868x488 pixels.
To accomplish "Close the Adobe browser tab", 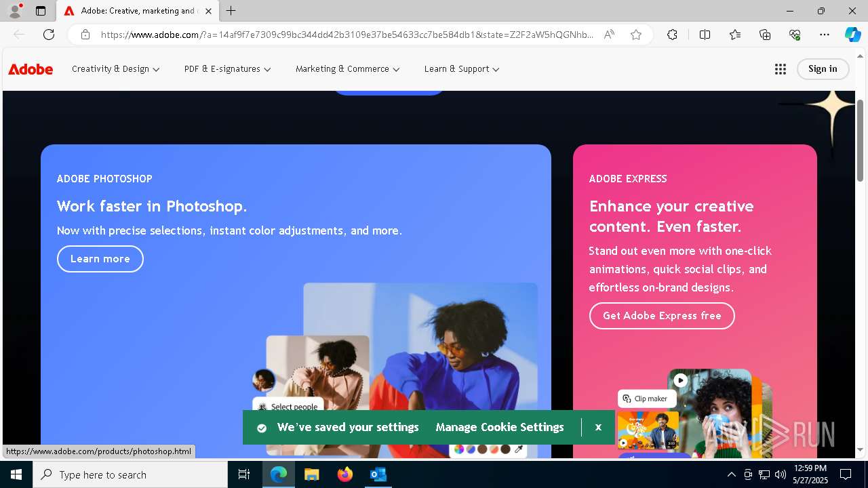I will click(208, 11).
